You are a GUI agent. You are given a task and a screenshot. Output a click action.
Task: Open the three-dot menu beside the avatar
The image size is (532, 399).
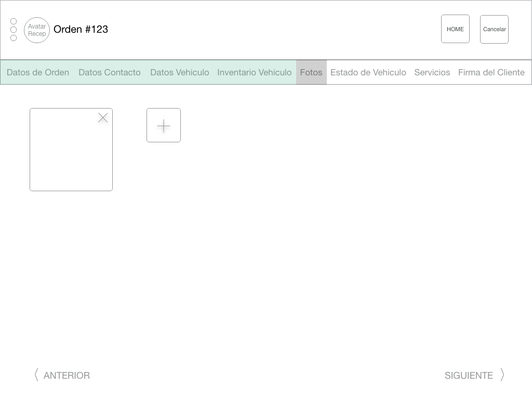point(14,30)
